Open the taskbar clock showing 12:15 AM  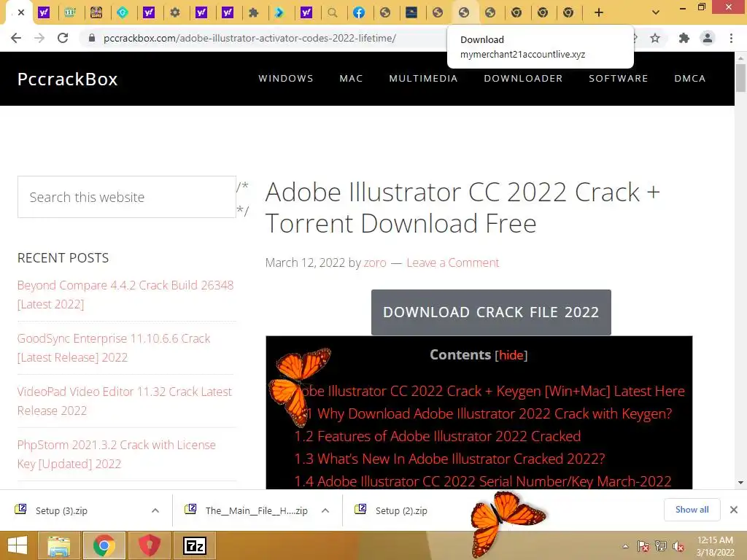coord(715,545)
